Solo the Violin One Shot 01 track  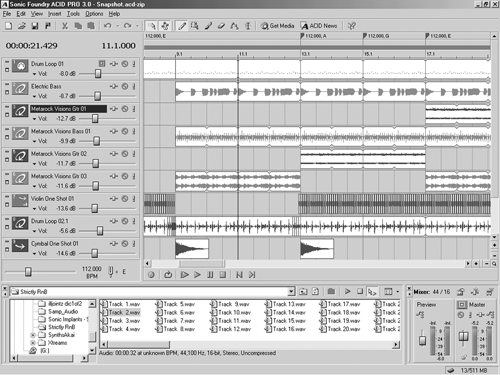click(x=134, y=199)
